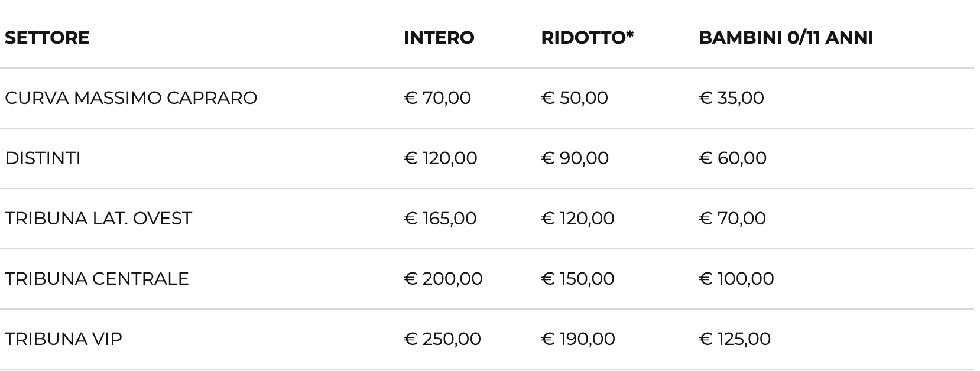Click the RIDOTTO* column header
This screenshot has width=980, height=371.
pyautogui.click(x=587, y=38)
